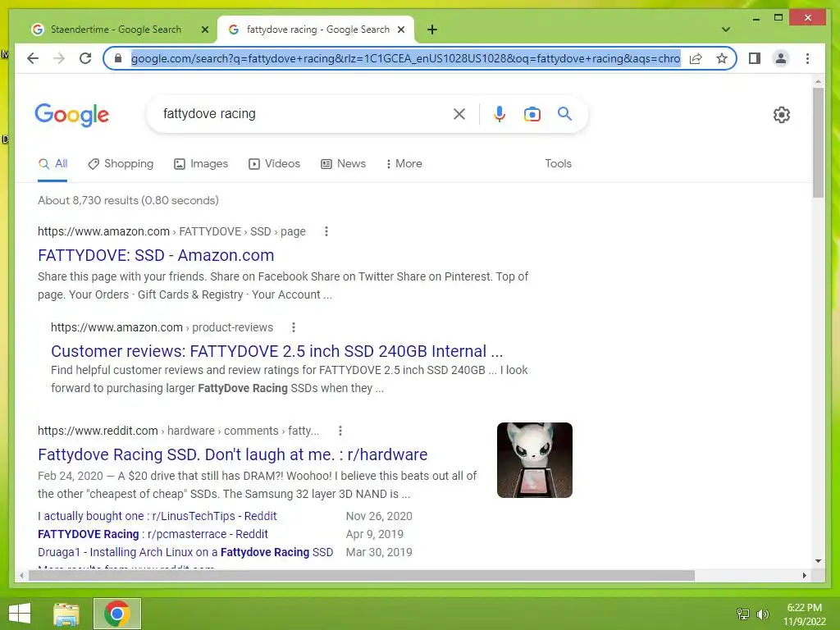The height and width of the screenshot is (630, 840).
Task: Submit search with the magnifier icon
Action: pos(564,113)
